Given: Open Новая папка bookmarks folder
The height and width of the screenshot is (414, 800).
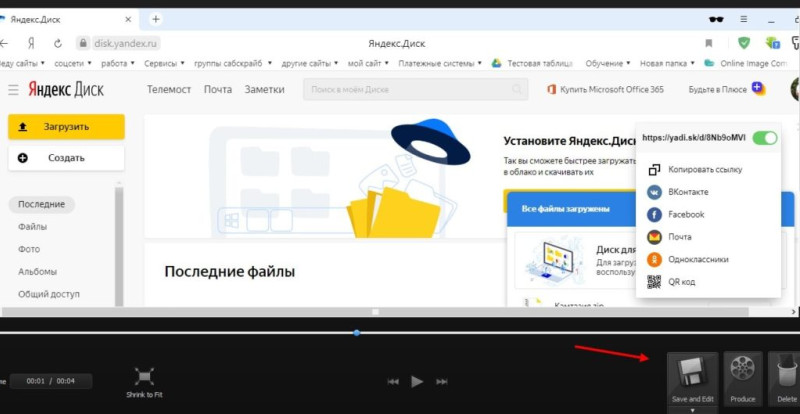Looking at the screenshot, I should 667,63.
